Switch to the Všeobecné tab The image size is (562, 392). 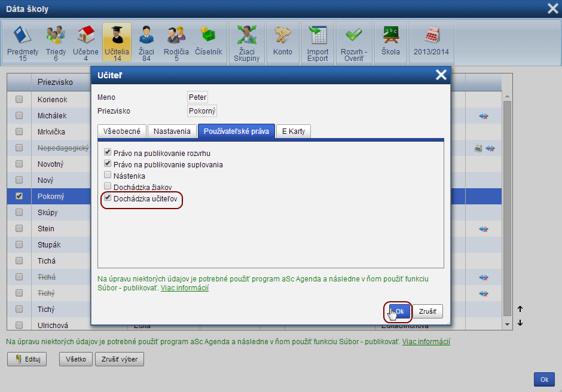(122, 131)
